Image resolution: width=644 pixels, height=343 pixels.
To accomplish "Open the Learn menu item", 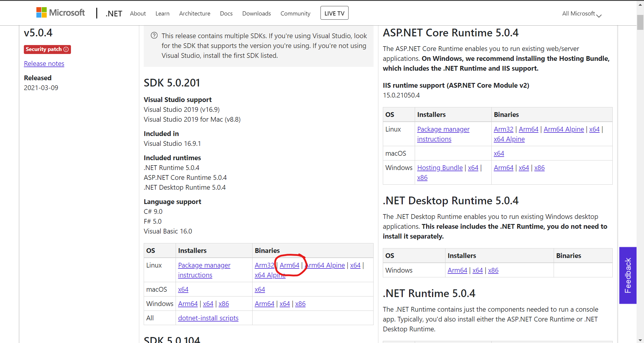I will [162, 13].
